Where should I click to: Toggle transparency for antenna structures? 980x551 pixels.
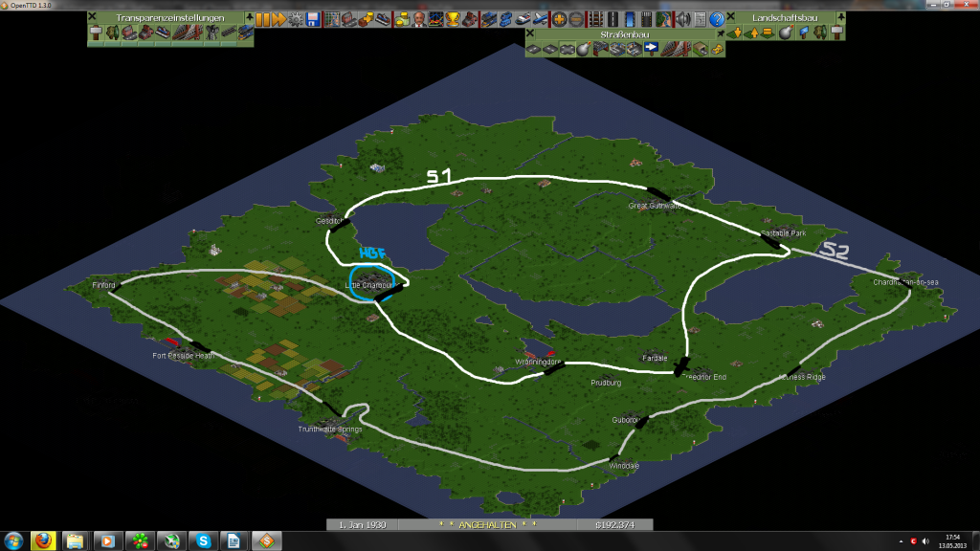[x=212, y=32]
